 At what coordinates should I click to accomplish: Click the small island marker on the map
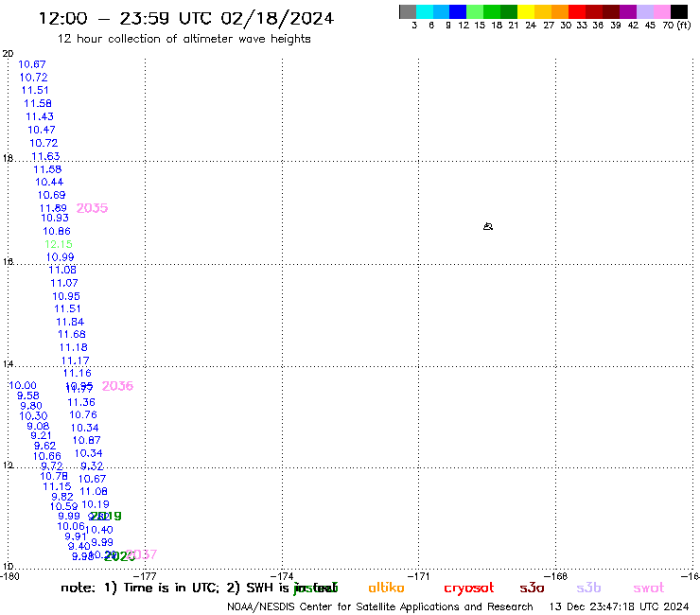[x=488, y=226]
